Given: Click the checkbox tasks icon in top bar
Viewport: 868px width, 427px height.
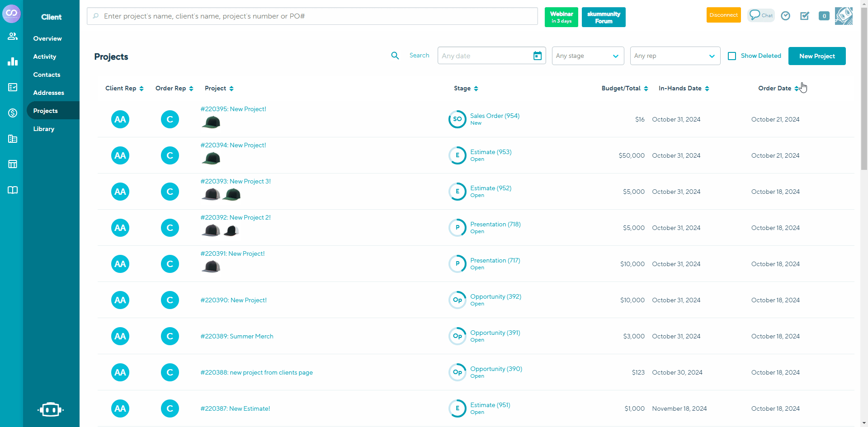Looking at the screenshot, I should pos(805,15).
